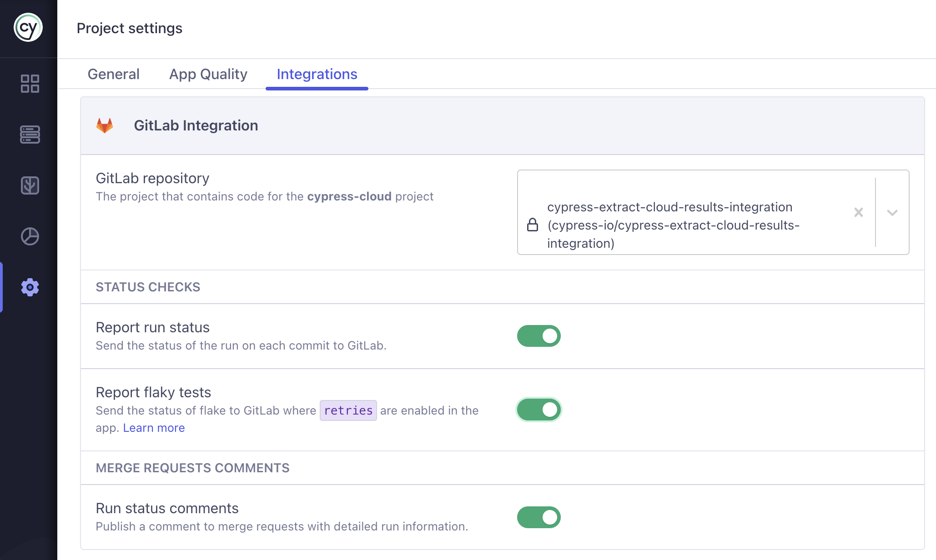Click the Cypress logo in the sidebar

[x=28, y=28]
